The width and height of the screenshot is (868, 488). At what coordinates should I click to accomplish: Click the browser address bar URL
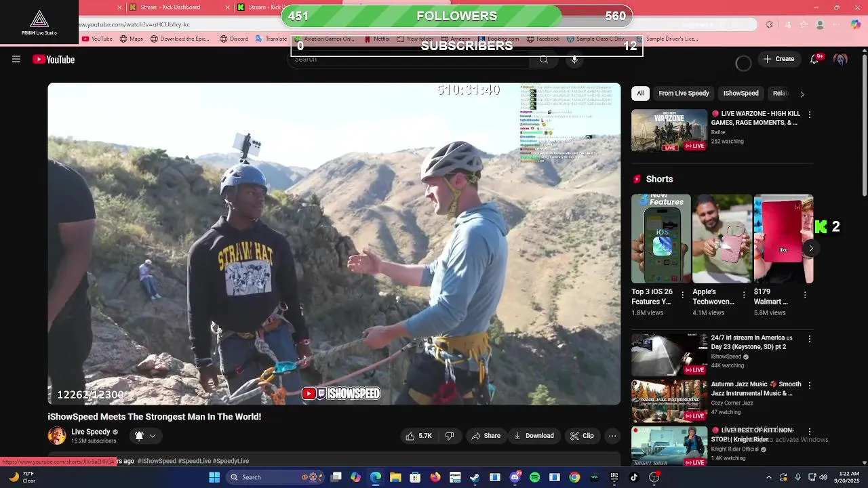pyautogui.click(x=134, y=24)
